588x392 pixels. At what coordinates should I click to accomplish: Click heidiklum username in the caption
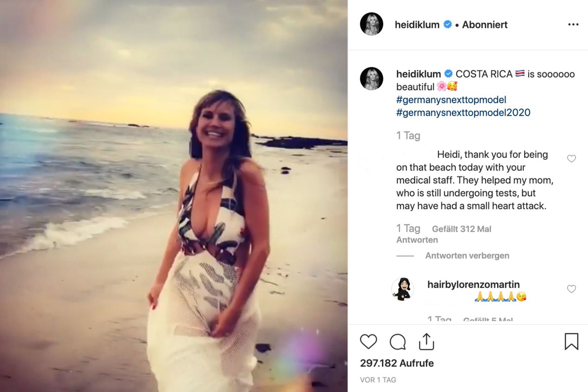(418, 74)
